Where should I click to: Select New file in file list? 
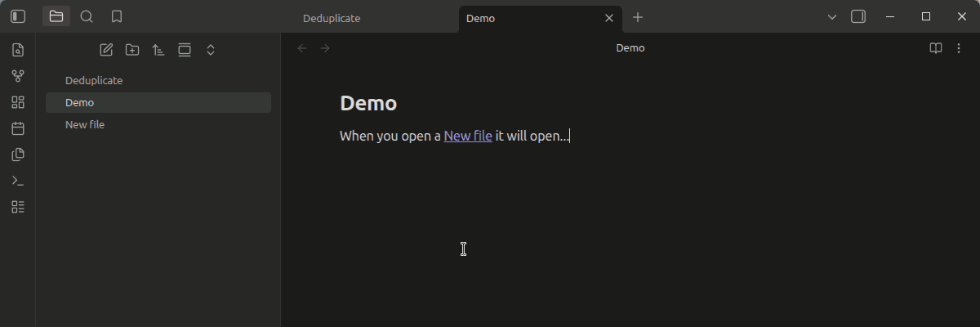click(x=158, y=124)
